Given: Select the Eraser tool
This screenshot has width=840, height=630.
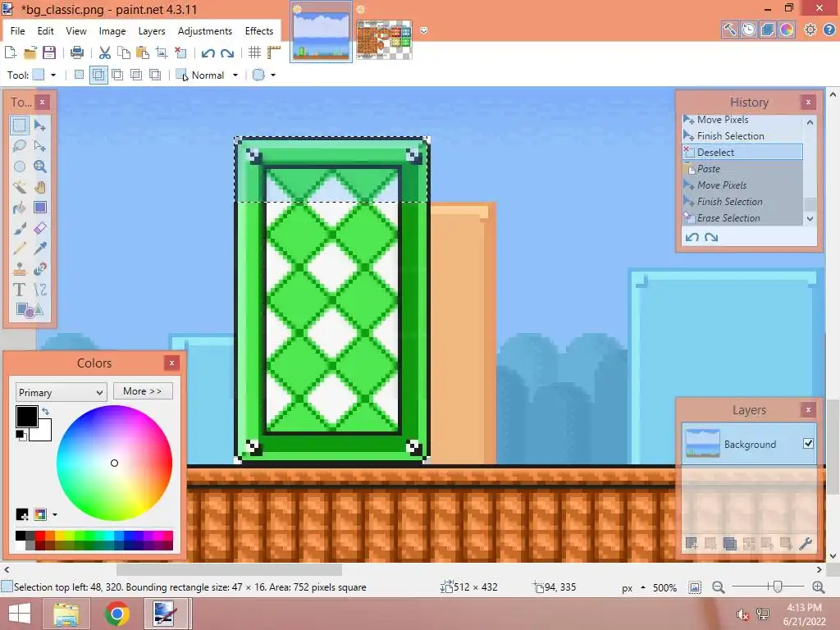Looking at the screenshot, I should (40, 228).
